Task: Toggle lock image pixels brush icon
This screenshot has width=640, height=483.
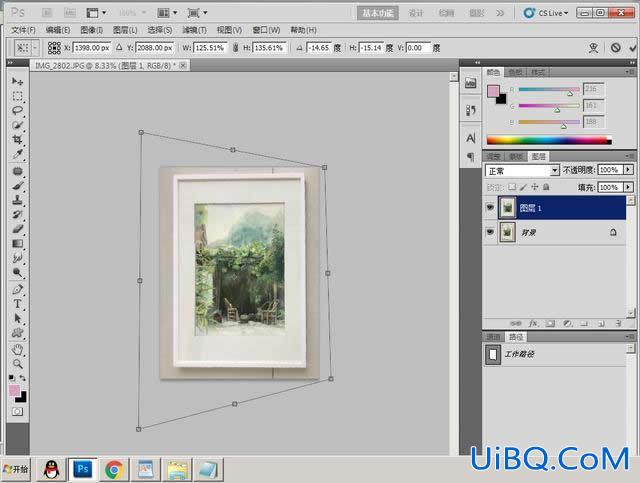Action: (523, 187)
